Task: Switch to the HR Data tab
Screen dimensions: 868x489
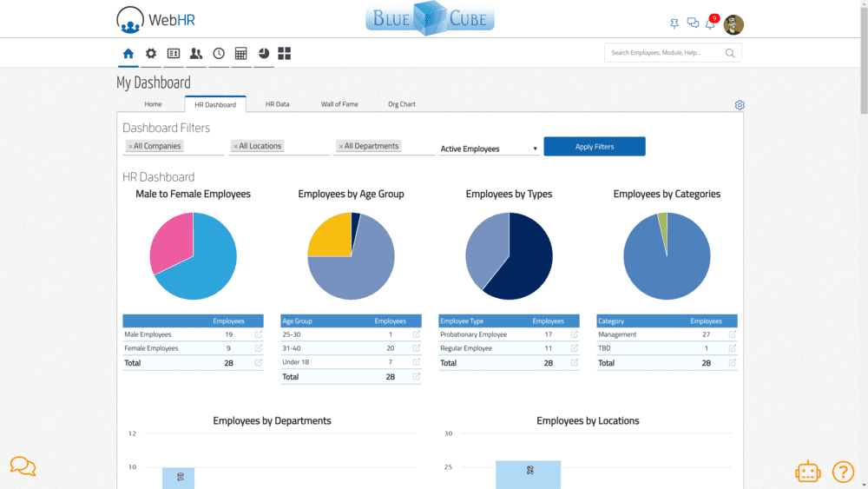Action: tap(278, 104)
